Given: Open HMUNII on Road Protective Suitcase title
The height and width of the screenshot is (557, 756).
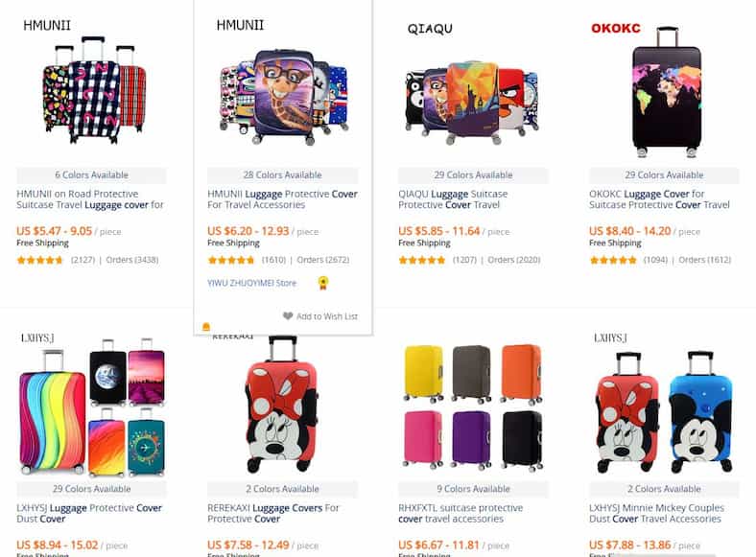Looking at the screenshot, I should coord(90,199).
